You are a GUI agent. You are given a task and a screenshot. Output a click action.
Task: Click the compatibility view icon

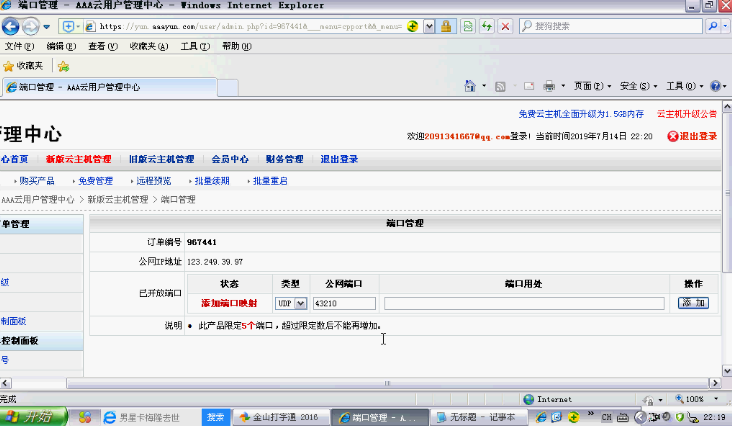point(468,26)
